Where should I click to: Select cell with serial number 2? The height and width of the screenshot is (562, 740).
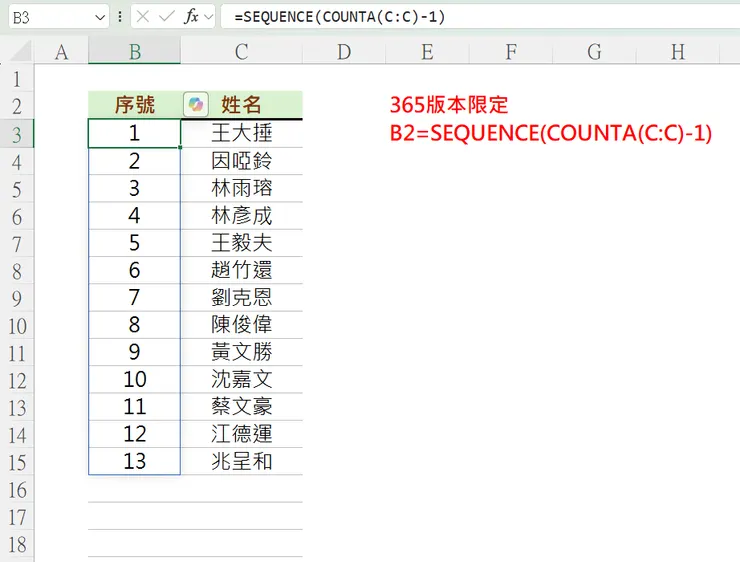coord(135,161)
